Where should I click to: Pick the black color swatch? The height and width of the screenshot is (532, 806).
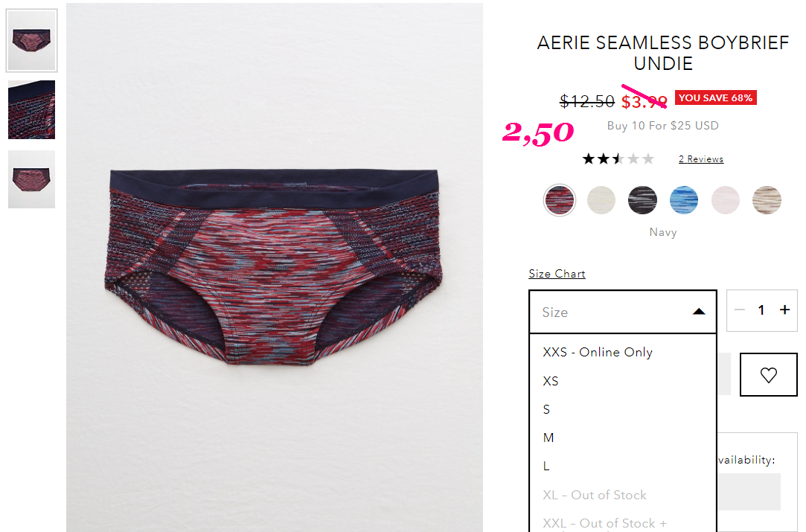point(642,200)
